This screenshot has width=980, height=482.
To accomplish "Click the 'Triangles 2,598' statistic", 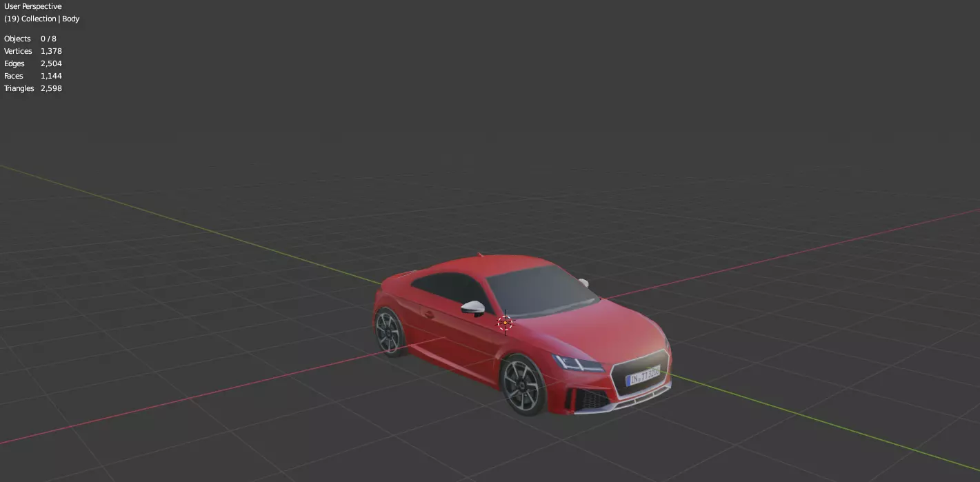I will [x=33, y=88].
